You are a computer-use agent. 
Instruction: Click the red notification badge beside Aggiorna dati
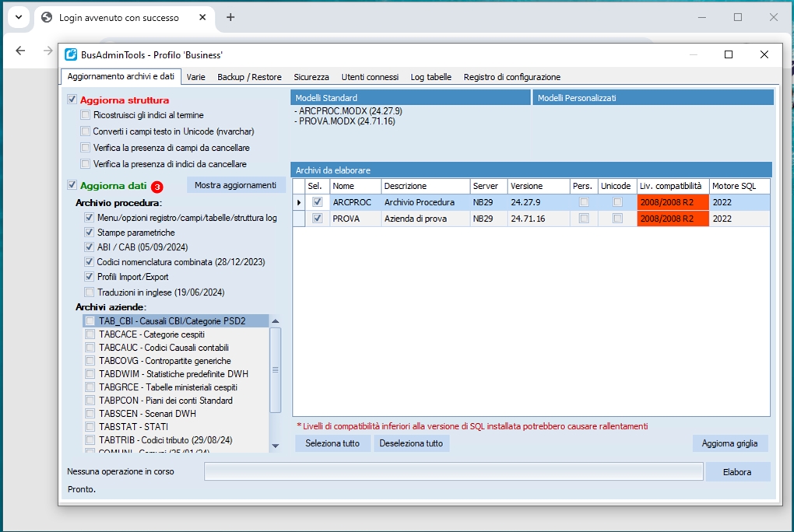click(157, 187)
